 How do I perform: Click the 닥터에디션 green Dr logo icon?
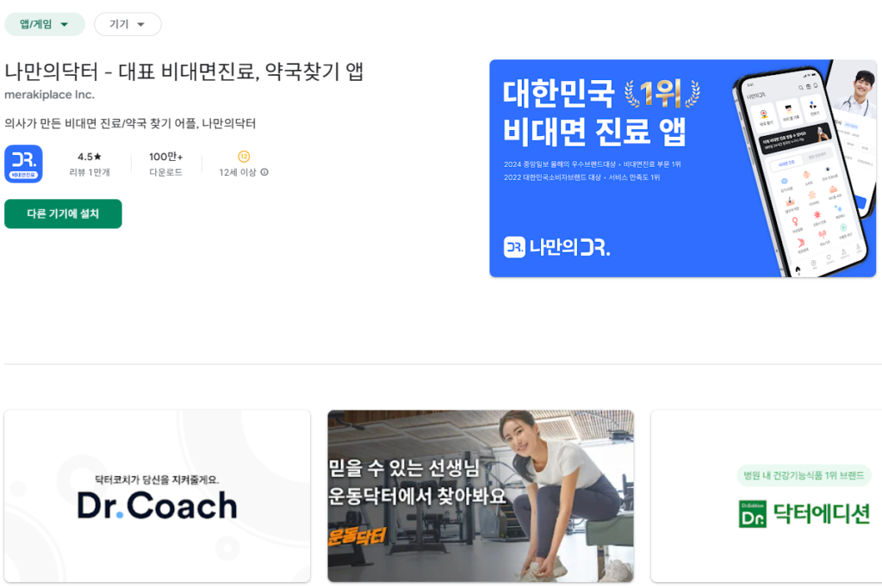(753, 514)
